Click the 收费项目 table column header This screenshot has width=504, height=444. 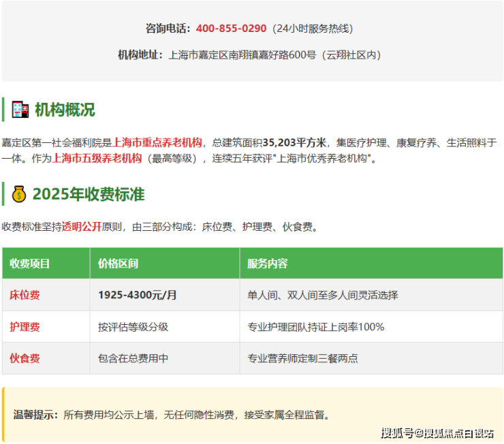30,264
